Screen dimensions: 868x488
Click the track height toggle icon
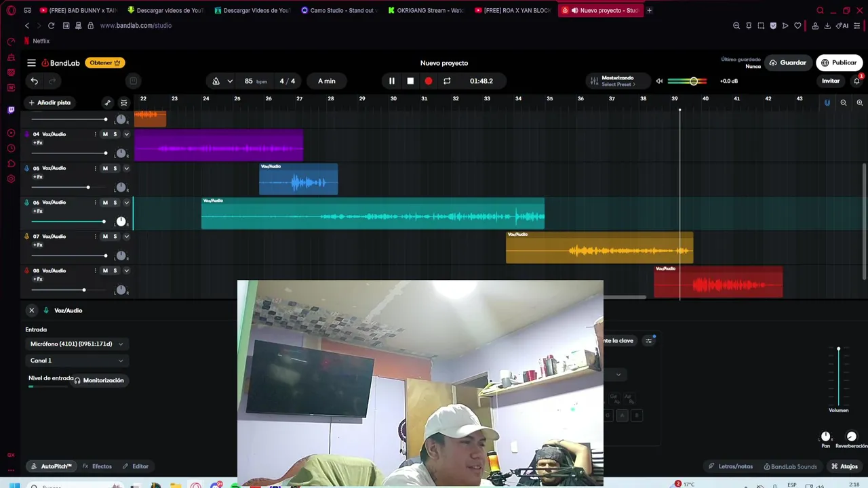point(123,103)
